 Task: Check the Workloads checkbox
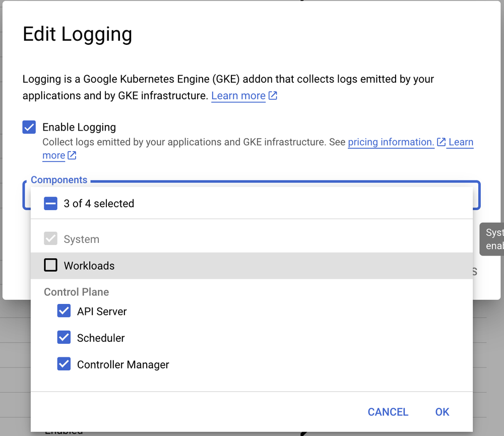point(50,265)
